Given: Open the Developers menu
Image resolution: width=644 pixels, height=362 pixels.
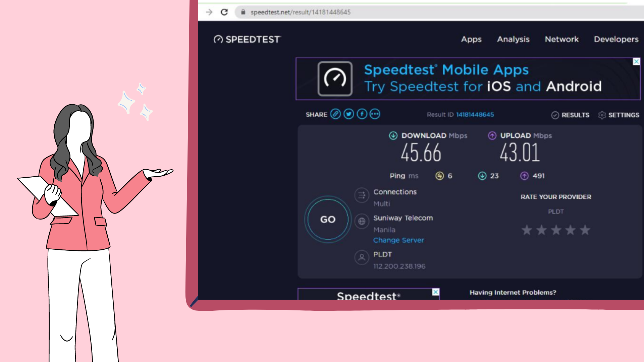Looking at the screenshot, I should (x=616, y=39).
